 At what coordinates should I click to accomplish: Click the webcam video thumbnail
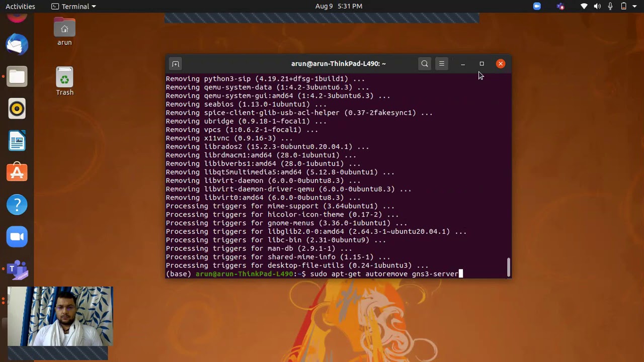click(60, 317)
